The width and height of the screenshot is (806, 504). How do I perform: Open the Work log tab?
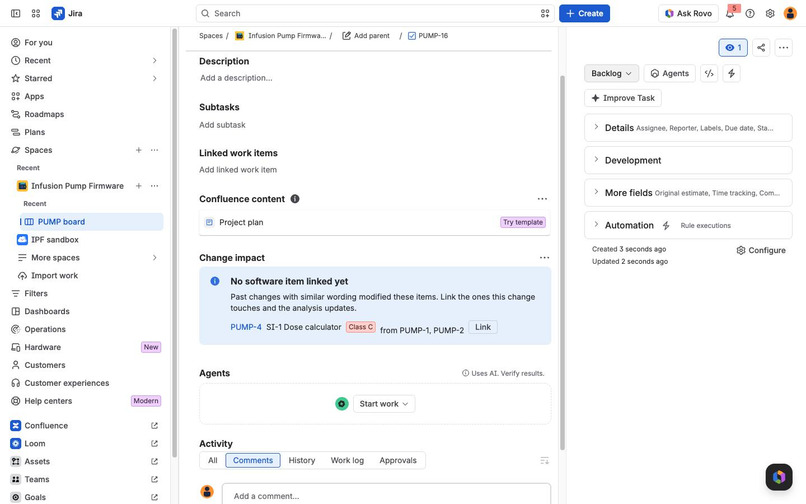coord(347,460)
